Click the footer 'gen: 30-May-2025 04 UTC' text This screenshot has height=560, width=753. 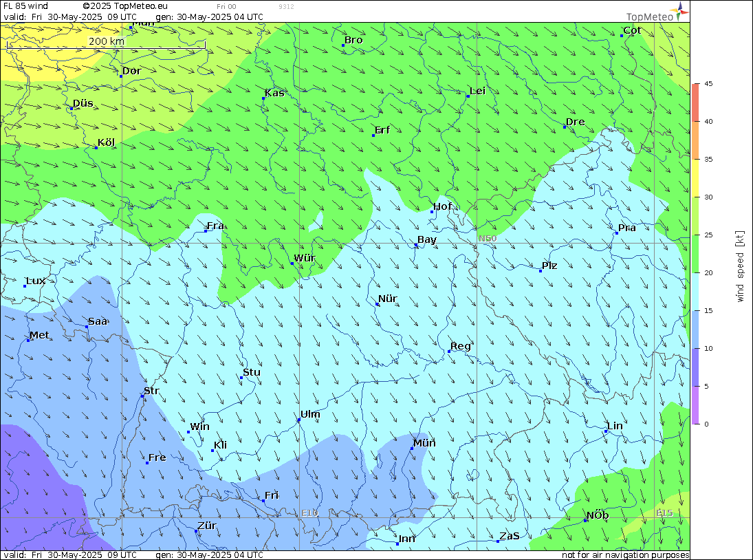pos(209,554)
